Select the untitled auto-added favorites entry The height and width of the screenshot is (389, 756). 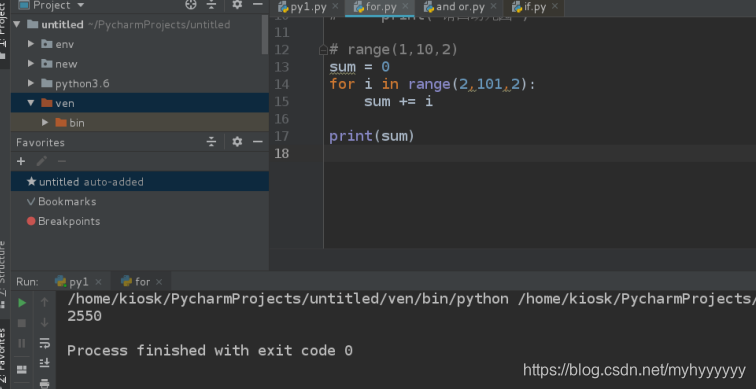(140, 181)
